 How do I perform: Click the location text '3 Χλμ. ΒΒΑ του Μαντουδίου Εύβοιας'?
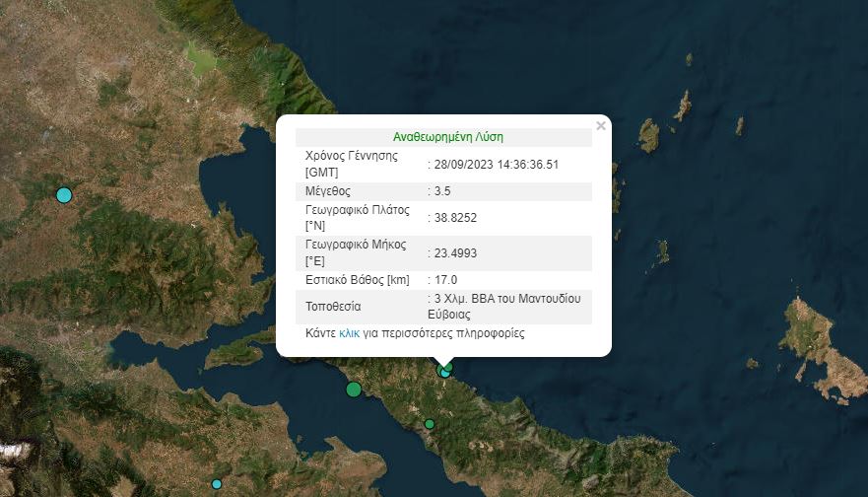coord(504,307)
